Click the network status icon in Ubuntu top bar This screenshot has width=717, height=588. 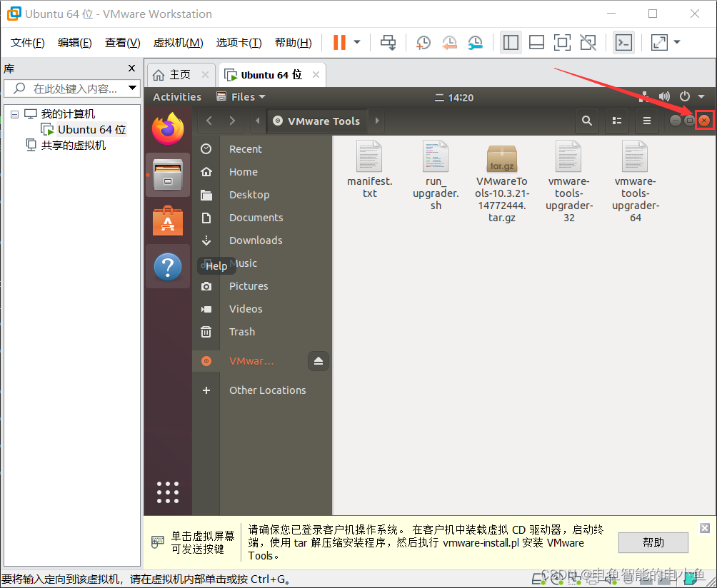[644, 96]
